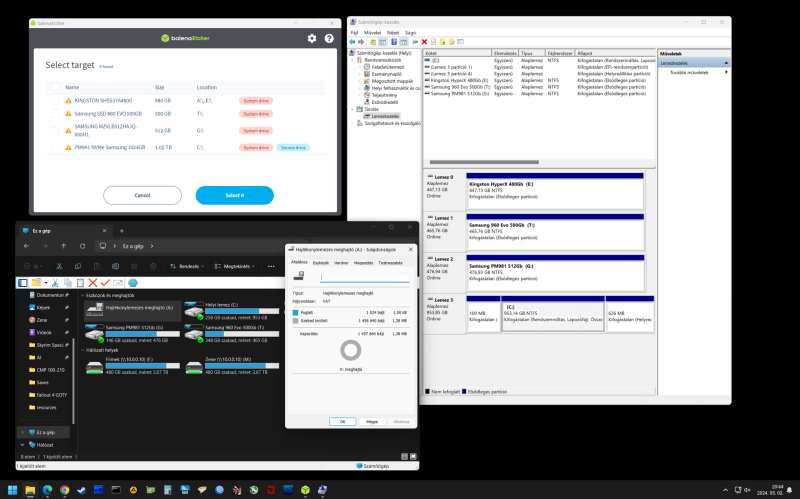Open balenaEtcher help question mark
Viewport: 800px width, 499px height.
pos(329,38)
